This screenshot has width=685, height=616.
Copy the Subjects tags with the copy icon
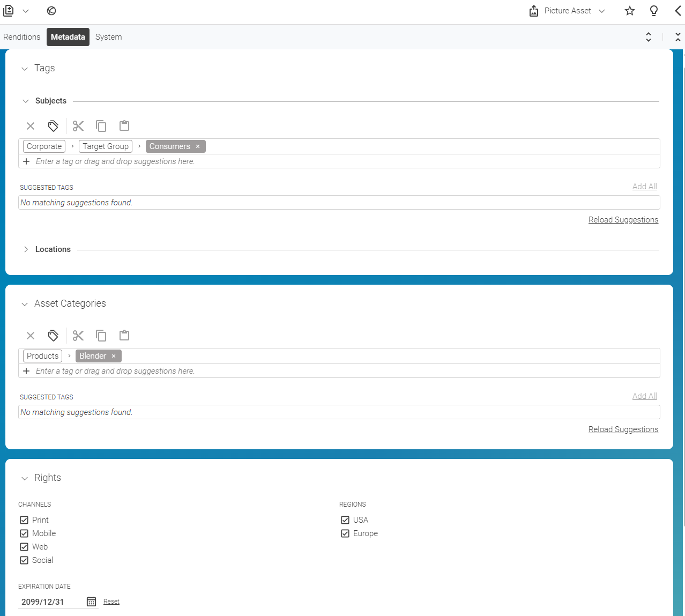click(101, 125)
